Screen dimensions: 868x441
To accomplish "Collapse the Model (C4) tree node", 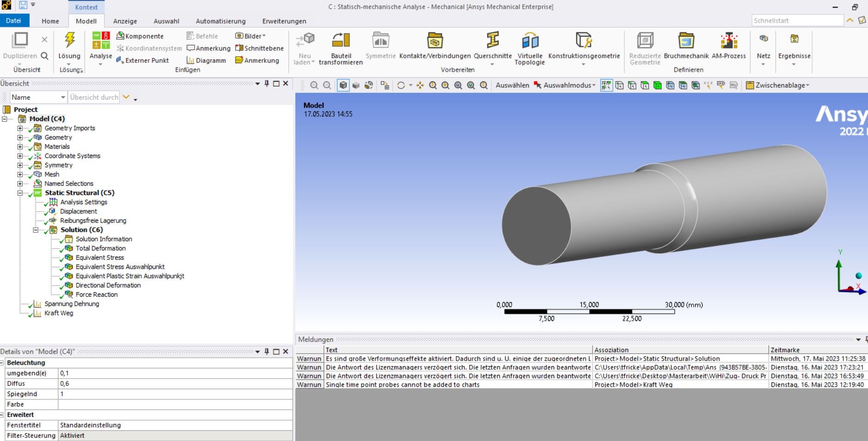I will point(5,119).
